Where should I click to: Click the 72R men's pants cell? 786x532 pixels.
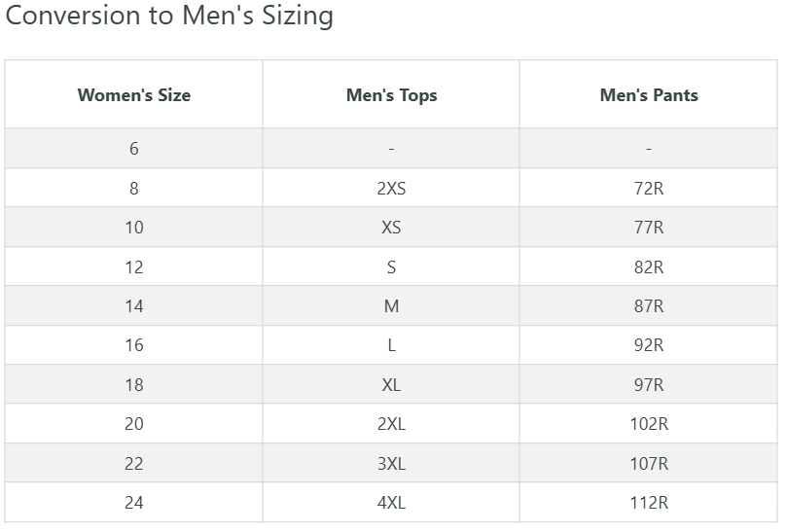pyautogui.click(x=649, y=189)
